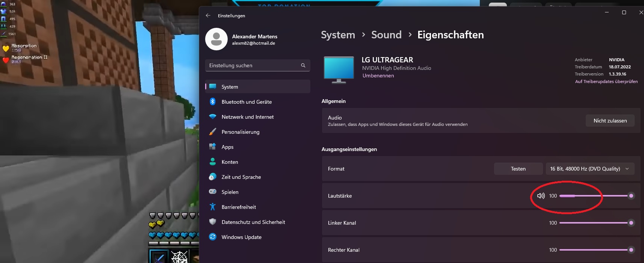Image resolution: width=644 pixels, height=263 pixels.
Task: Click the search magnifier icon
Action: click(303, 65)
